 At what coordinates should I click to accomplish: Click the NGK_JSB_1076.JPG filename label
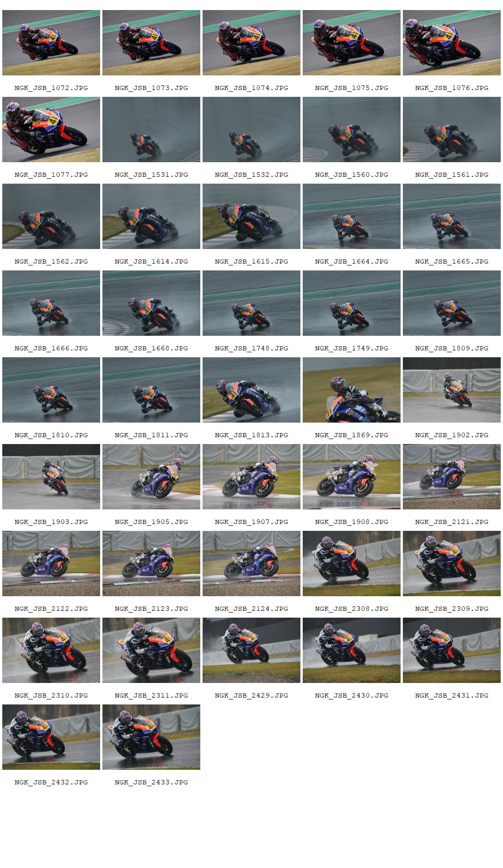[x=452, y=88]
